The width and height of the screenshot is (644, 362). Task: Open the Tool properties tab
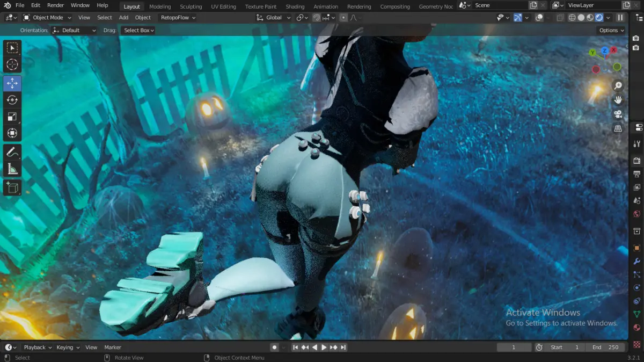637,144
